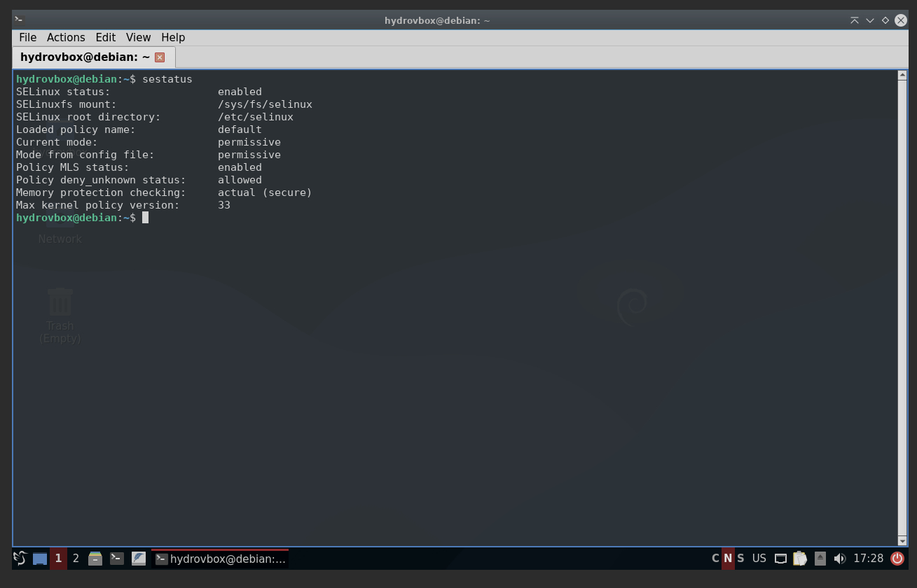Open the Actions menu

[x=66, y=38]
